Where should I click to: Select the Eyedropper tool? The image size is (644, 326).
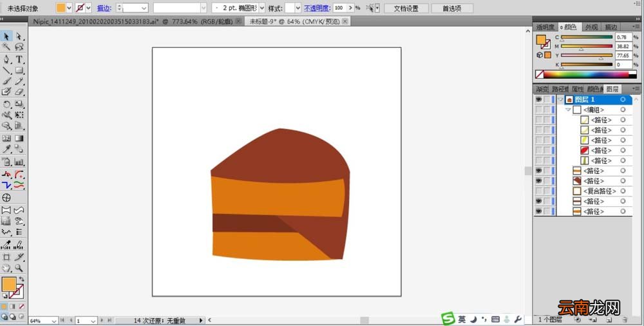(x=6, y=149)
